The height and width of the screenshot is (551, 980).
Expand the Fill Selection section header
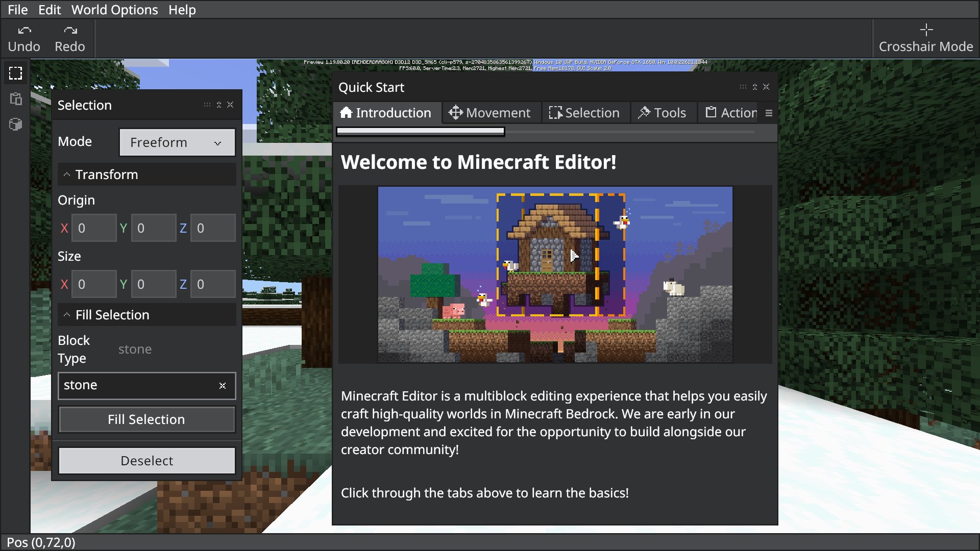pyautogui.click(x=65, y=315)
